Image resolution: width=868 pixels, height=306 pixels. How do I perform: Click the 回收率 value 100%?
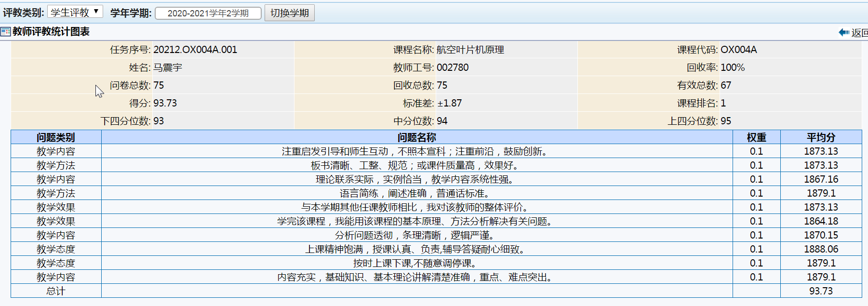[x=733, y=67]
